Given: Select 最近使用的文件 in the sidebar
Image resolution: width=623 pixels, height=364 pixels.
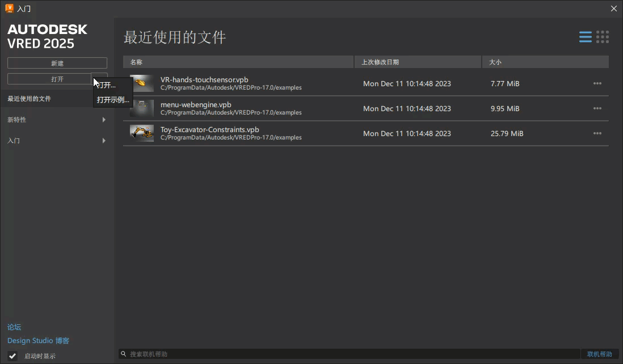Looking at the screenshot, I should (x=29, y=99).
